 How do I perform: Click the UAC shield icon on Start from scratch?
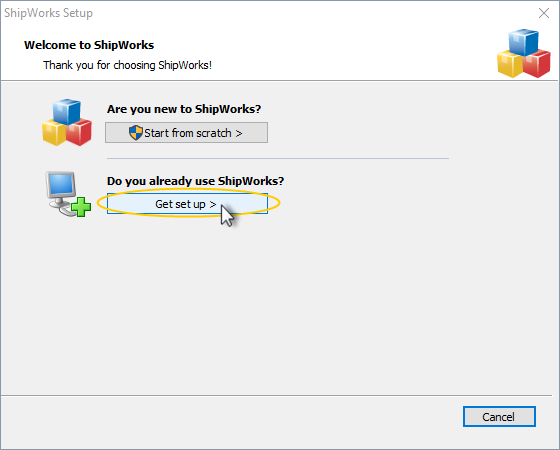tap(136, 132)
